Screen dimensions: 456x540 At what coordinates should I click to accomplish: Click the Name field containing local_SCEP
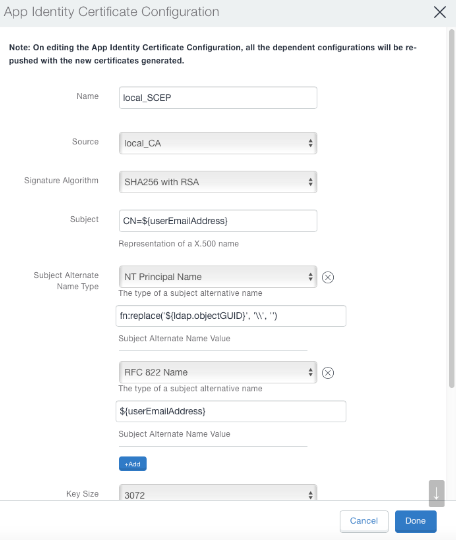(218, 98)
